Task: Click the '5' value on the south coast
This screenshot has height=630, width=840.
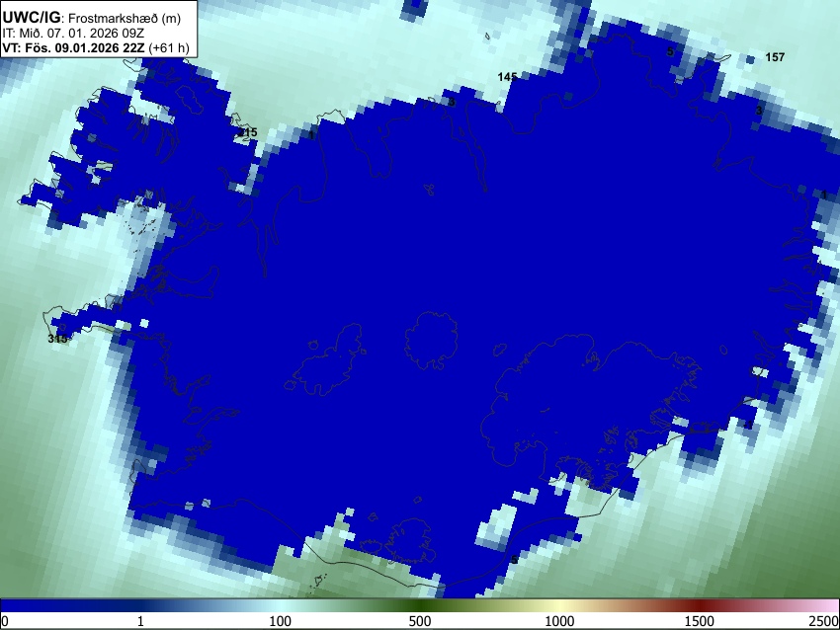Action: [x=514, y=560]
